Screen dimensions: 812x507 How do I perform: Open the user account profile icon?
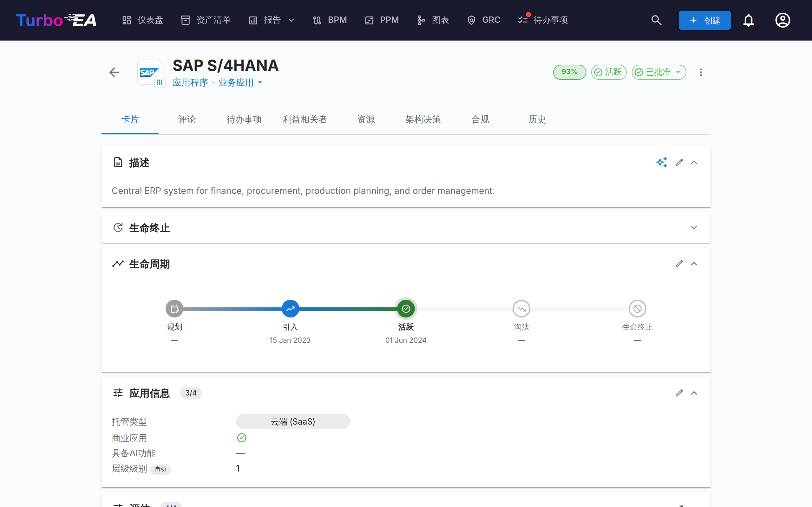[x=783, y=20]
